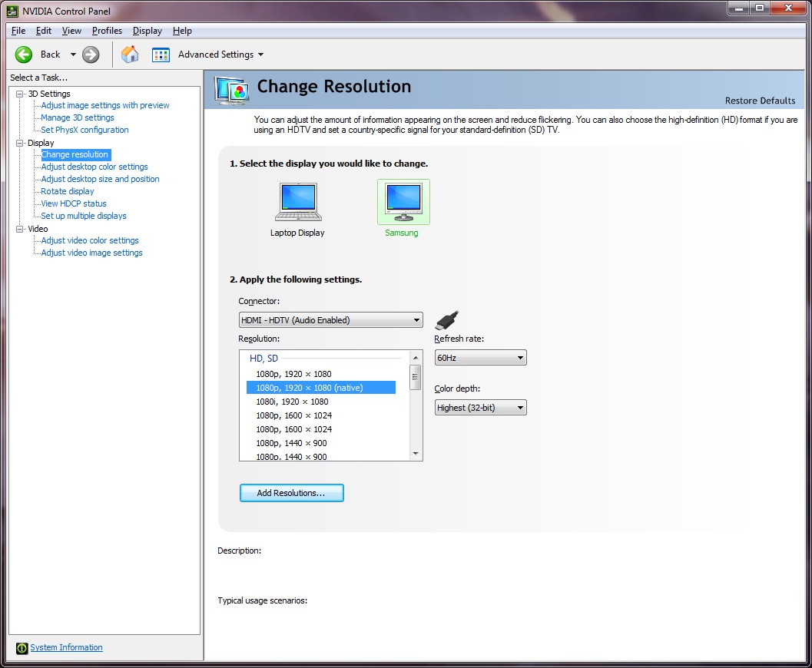Open the Display menu
Viewport: 812px width, 668px height.
147,31
